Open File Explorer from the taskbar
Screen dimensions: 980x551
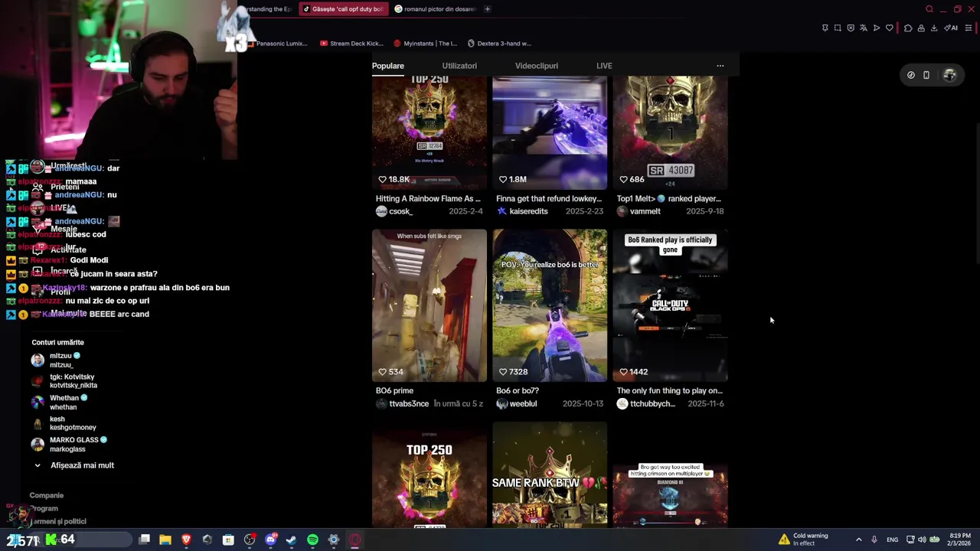click(x=165, y=540)
